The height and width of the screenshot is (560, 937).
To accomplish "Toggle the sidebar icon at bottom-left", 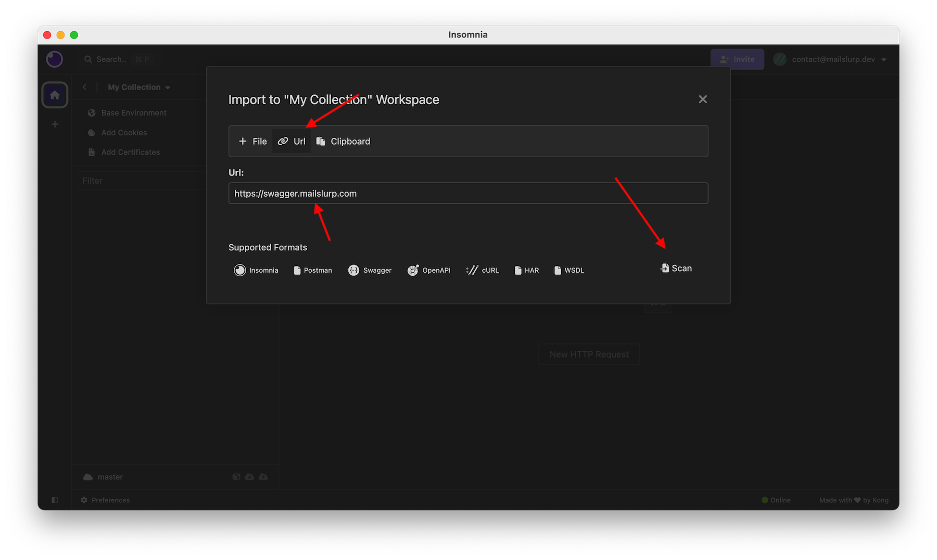I will [x=55, y=500].
